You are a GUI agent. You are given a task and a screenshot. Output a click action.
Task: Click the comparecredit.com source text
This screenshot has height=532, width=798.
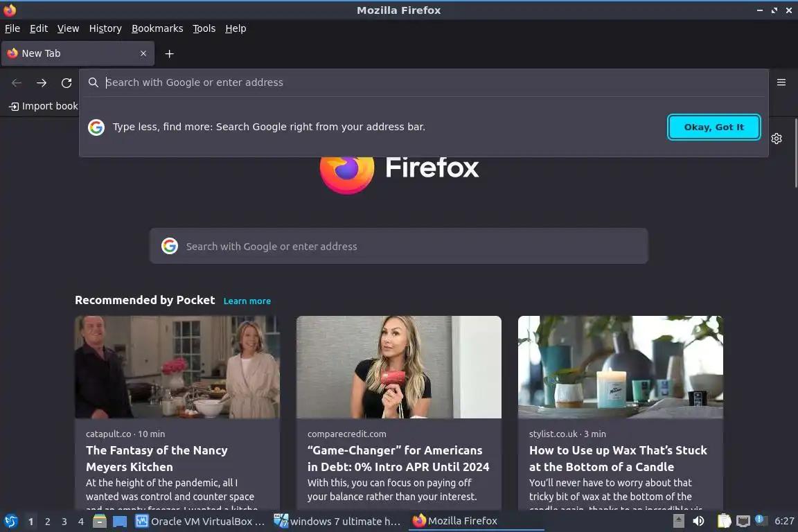(x=346, y=434)
